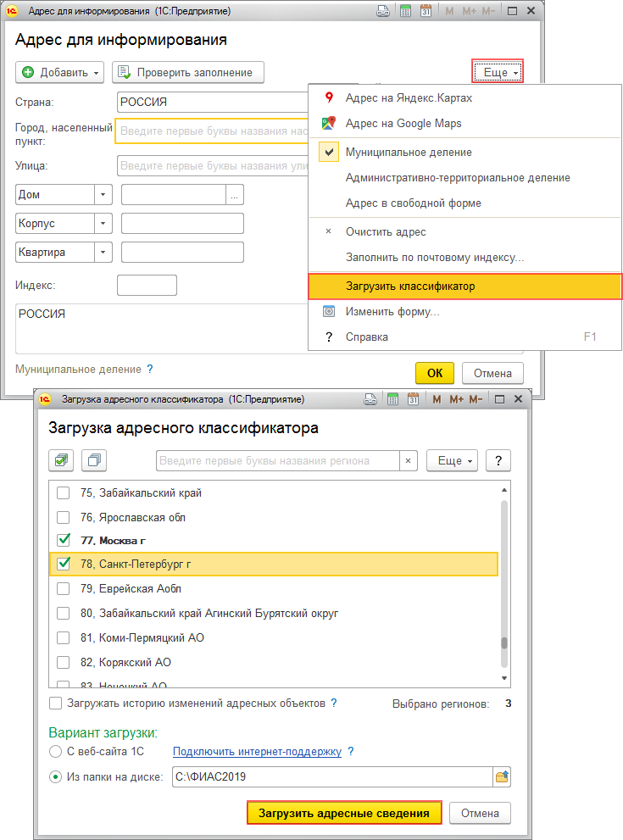Select Адрес на Google Maps menu item
The image size is (623, 840).
403,124
